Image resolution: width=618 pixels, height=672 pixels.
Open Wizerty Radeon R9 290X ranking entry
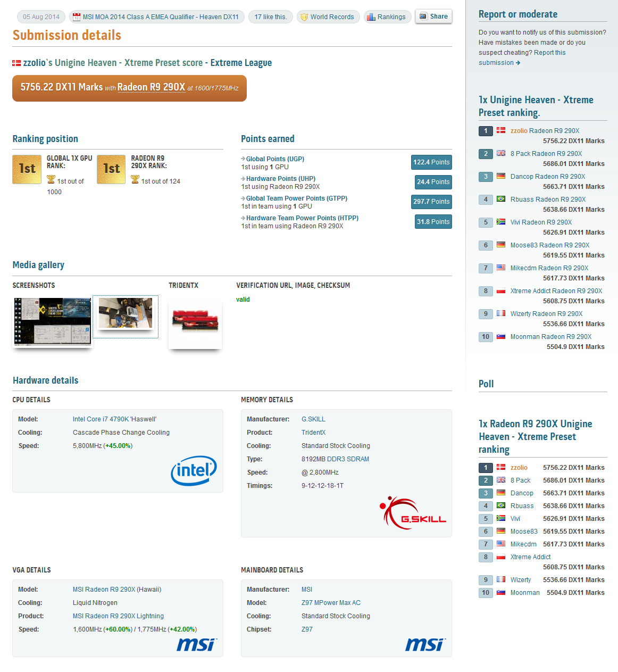pos(546,314)
